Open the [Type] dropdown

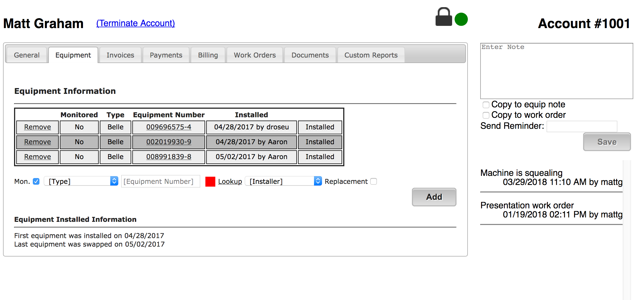click(81, 181)
